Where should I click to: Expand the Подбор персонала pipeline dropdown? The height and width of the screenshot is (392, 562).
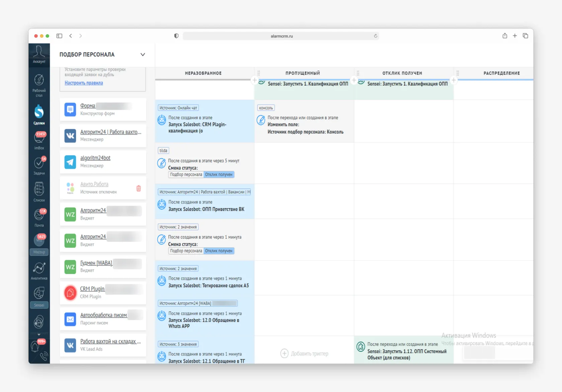click(x=143, y=55)
